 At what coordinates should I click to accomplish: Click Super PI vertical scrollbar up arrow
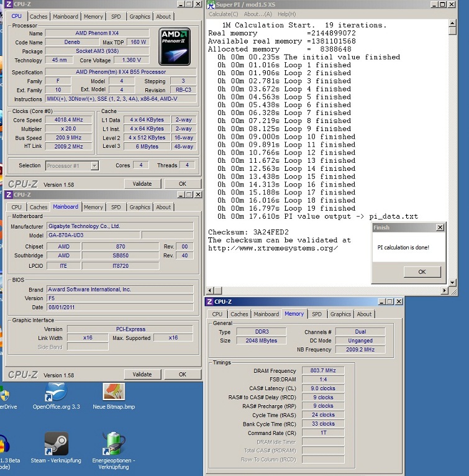pos(452,23)
